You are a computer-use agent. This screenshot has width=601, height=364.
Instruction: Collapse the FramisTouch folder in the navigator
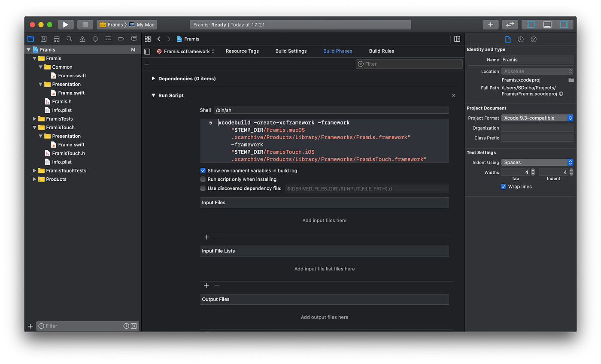(x=35, y=127)
